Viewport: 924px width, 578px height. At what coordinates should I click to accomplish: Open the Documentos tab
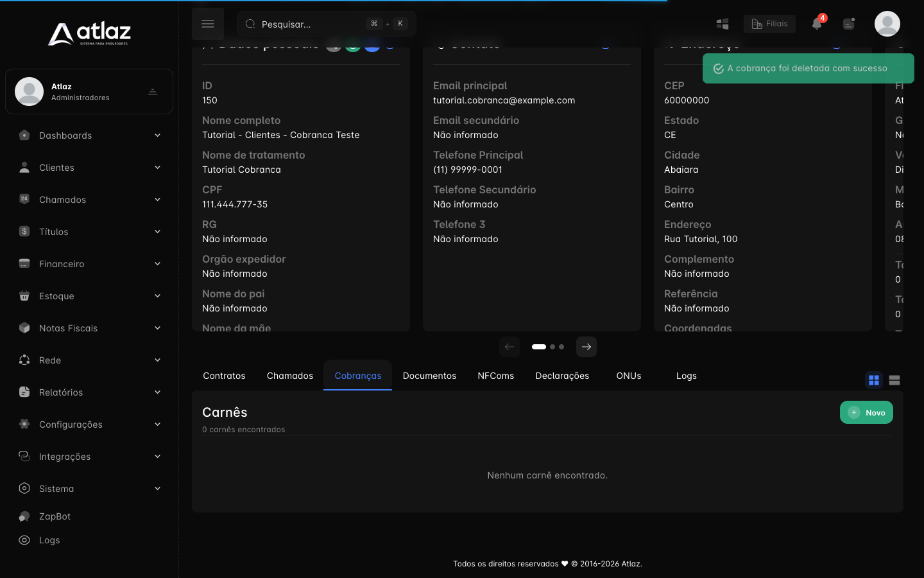pos(429,376)
